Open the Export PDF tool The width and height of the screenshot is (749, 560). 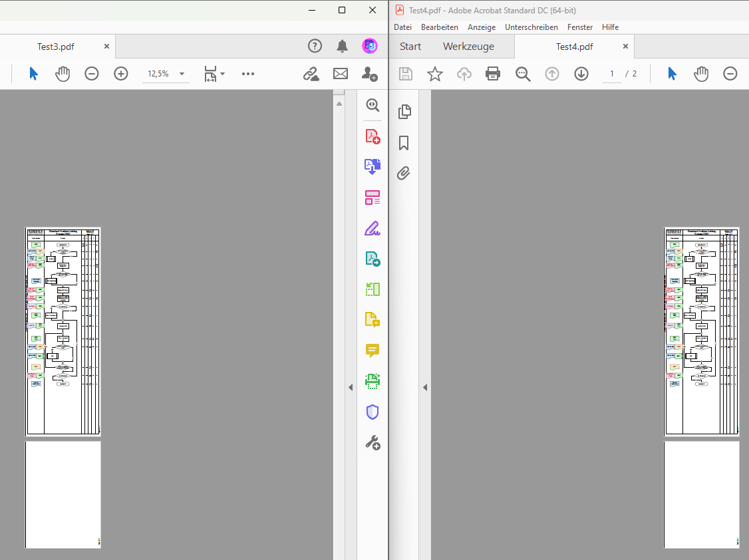pos(373,259)
